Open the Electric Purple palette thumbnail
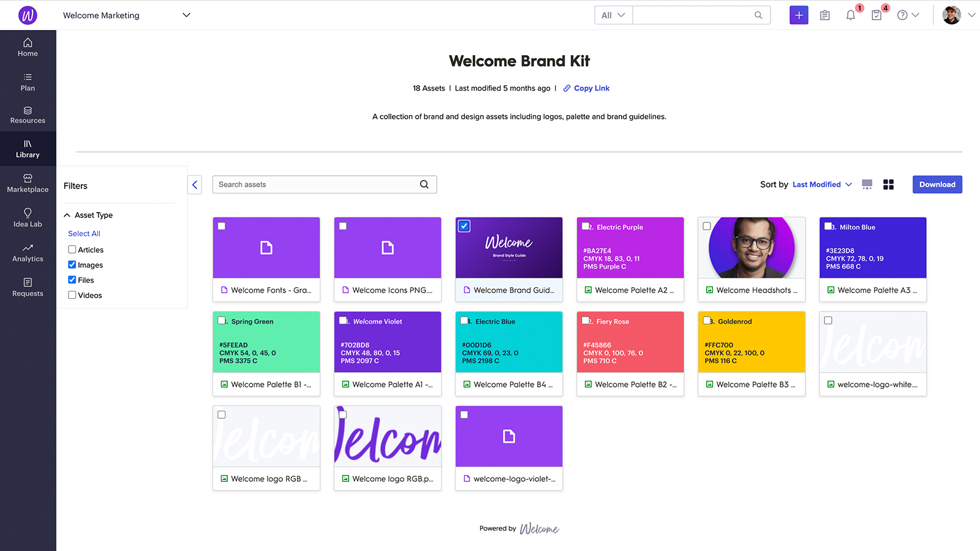The width and height of the screenshot is (980, 551). tap(630, 247)
